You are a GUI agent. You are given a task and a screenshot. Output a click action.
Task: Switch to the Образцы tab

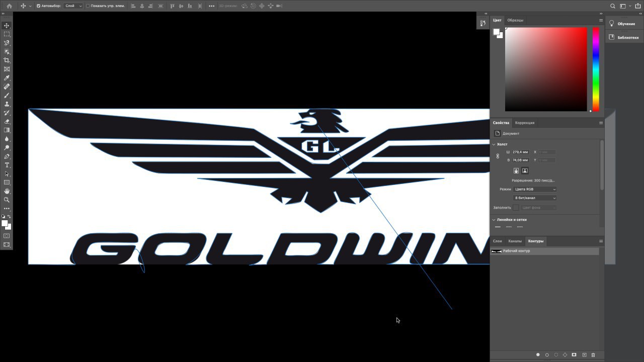(515, 20)
